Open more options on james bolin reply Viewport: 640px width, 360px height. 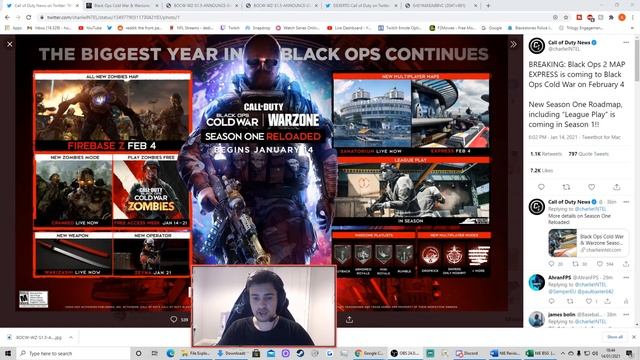coord(626,314)
